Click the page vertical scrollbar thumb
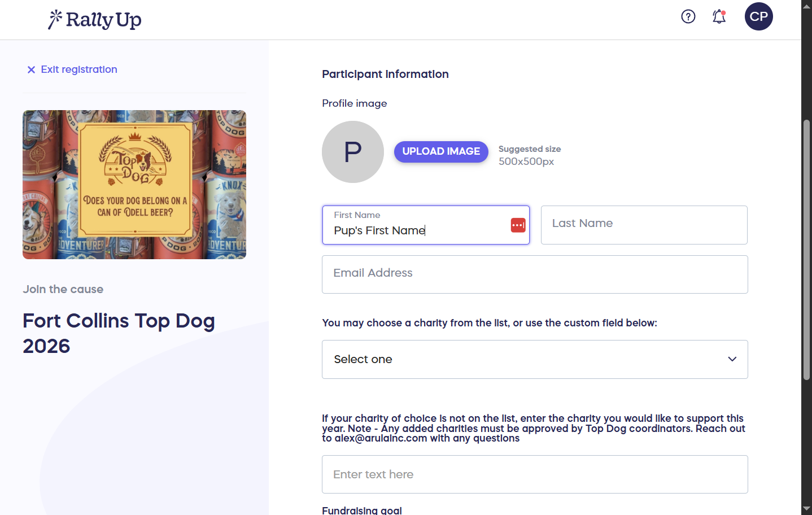 (806, 250)
